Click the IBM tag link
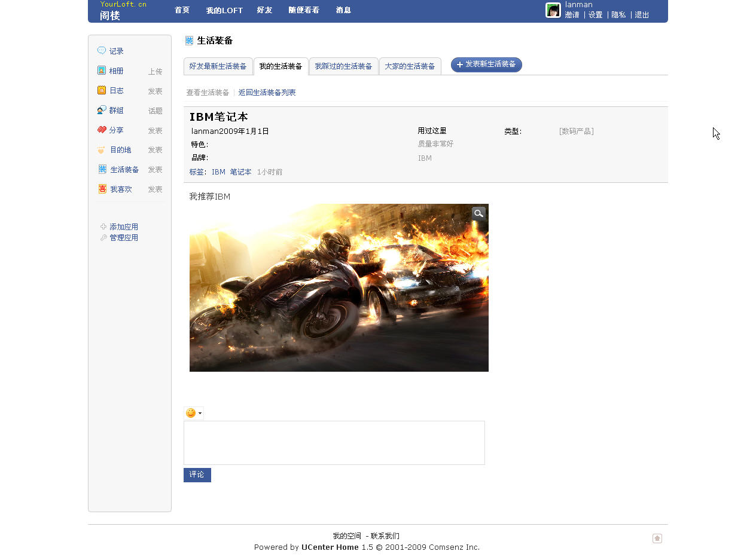This screenshot has height=557, width=756. 218,172
